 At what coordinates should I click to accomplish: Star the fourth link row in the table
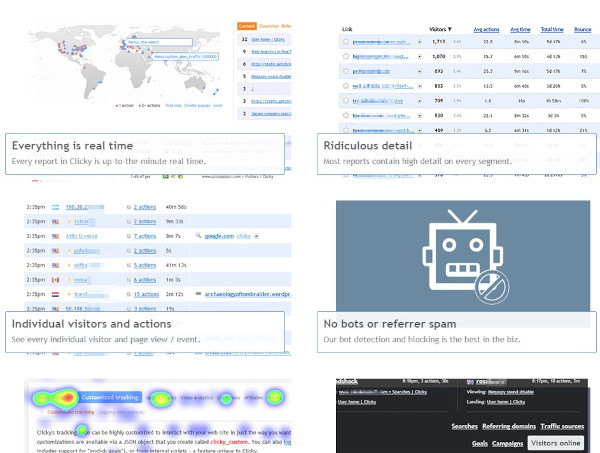(344, 87)
